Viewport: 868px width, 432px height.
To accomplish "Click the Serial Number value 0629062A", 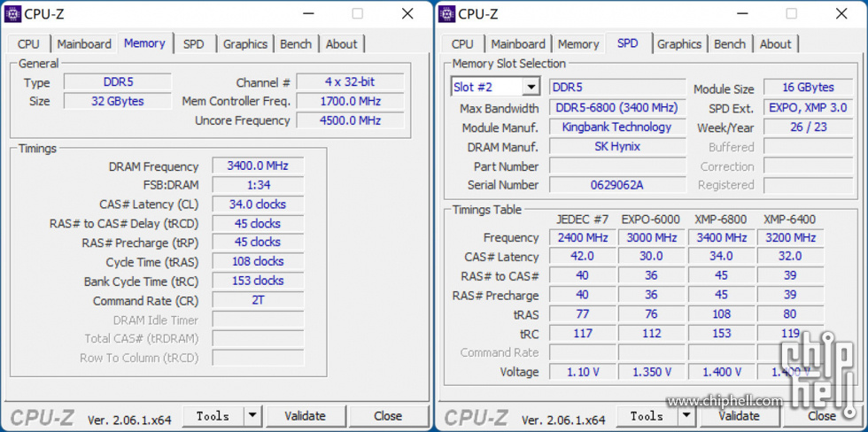I will [x=617, y=185].
